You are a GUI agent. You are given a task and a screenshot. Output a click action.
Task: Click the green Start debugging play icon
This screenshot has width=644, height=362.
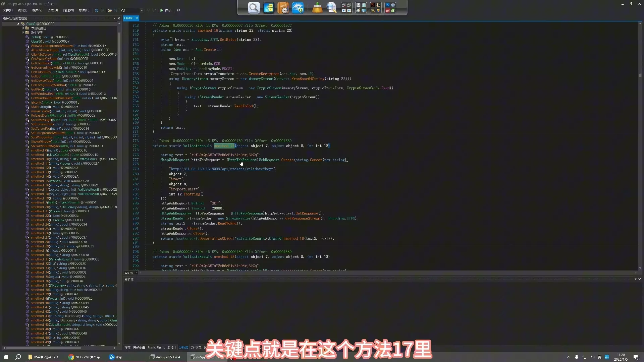(162, 10)
